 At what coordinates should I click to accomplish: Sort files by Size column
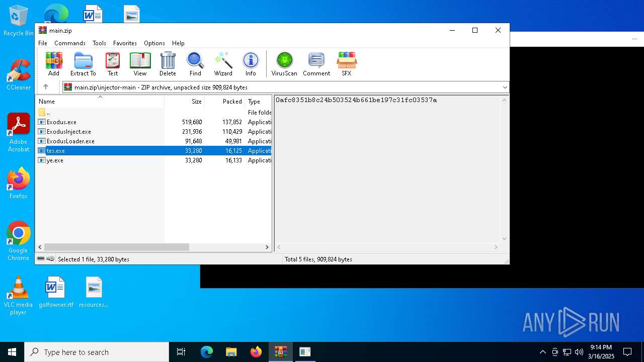tap(184, 102)
